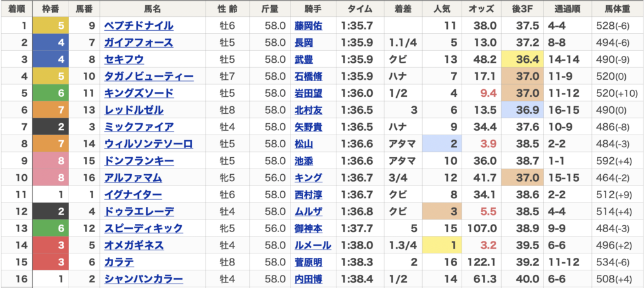The height and width of the screenshot is (288, 644).
Task: Open jockey 内田博's link
Action: [x=308, y=279]
